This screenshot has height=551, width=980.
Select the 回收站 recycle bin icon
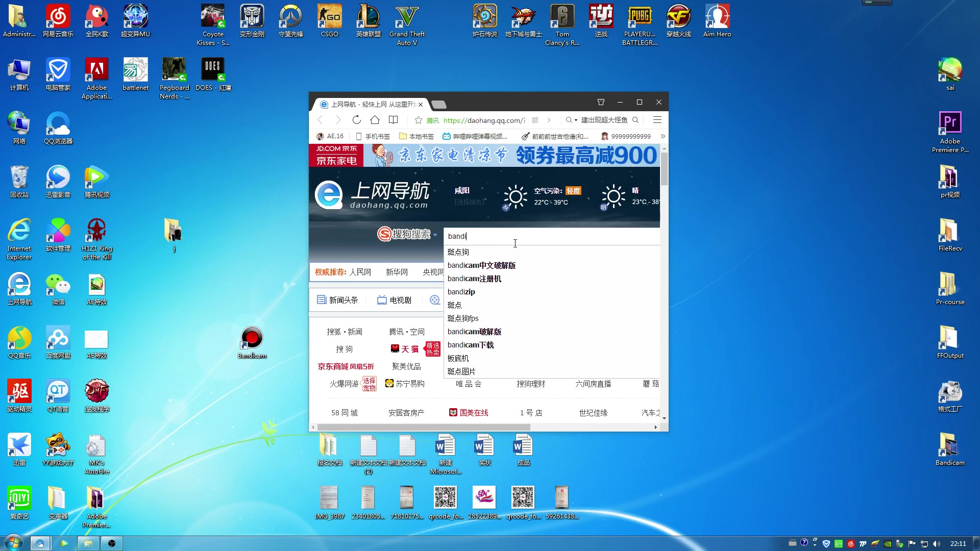(x=19, y=182)
